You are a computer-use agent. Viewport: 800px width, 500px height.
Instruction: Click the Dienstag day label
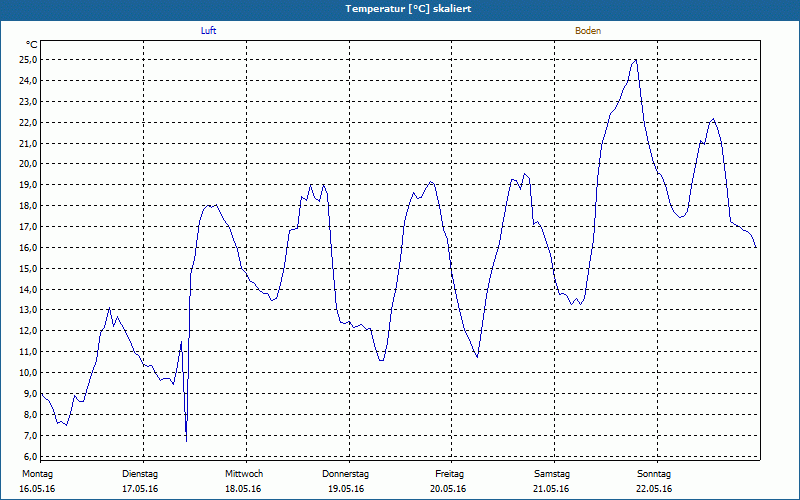point(140,474)
